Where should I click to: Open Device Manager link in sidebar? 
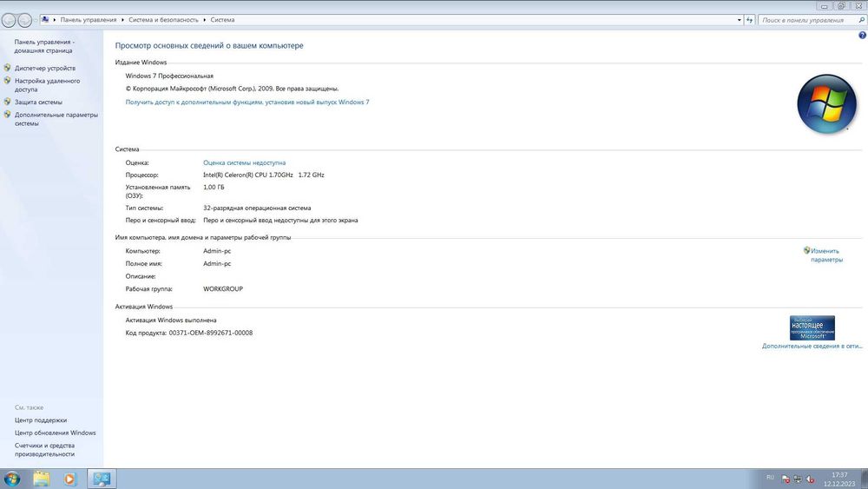point(45,68)
